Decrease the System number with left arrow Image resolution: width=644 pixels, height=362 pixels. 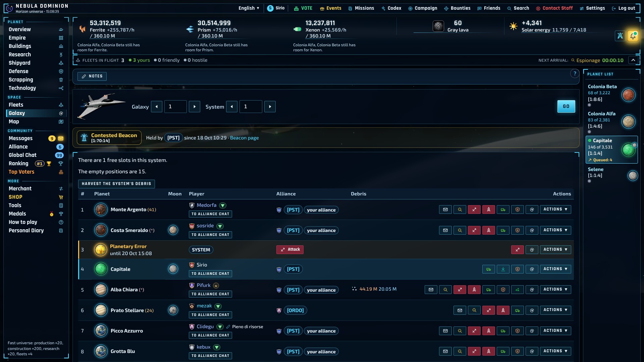(232, 107)
